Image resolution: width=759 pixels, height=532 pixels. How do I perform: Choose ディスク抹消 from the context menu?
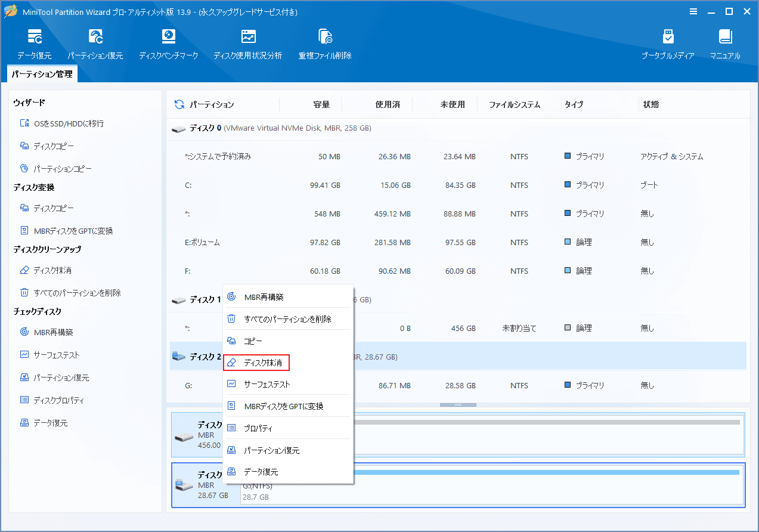(256, 363)
